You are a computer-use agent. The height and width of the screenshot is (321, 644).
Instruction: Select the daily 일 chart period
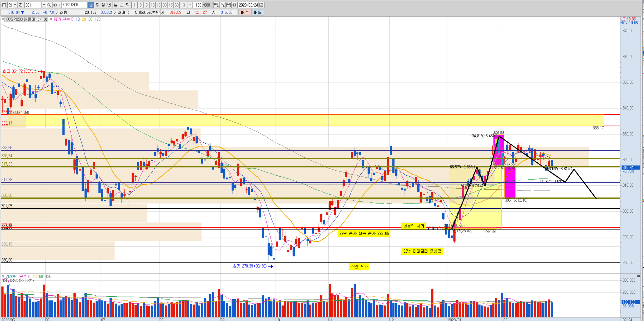tap(91, 5)
